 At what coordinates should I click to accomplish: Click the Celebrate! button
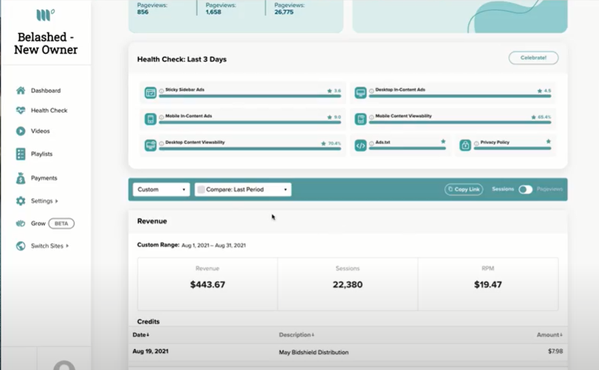tap(533, 58)
